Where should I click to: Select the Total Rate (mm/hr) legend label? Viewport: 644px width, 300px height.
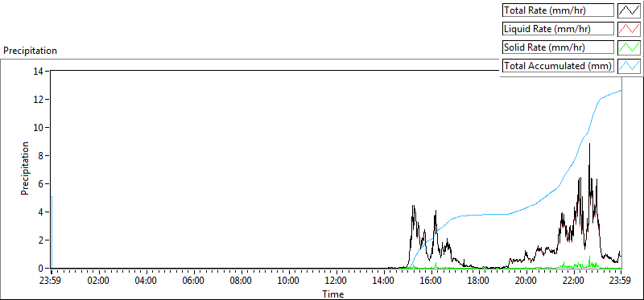pyautogui.click(x=558, y=10)
